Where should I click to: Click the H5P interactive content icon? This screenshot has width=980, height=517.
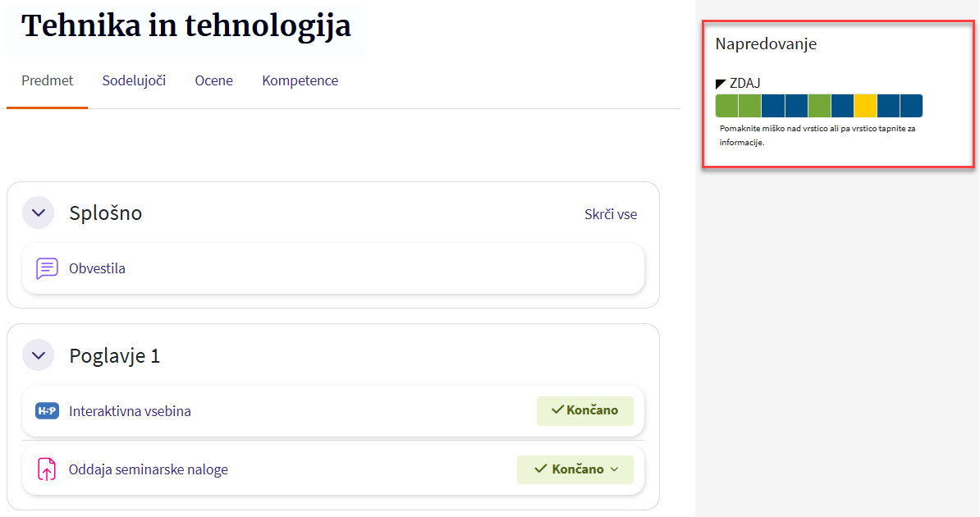(x=47, y=411)
